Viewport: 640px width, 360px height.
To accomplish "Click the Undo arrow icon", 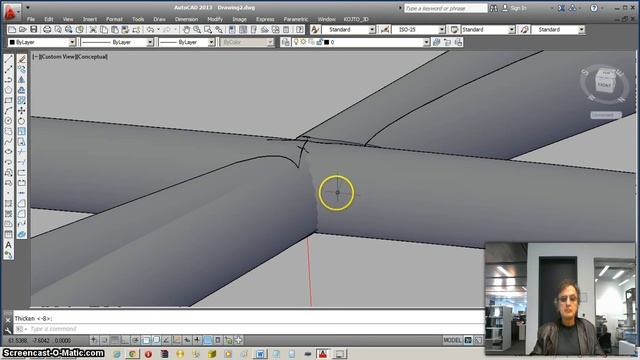I will tap(150, 29).
